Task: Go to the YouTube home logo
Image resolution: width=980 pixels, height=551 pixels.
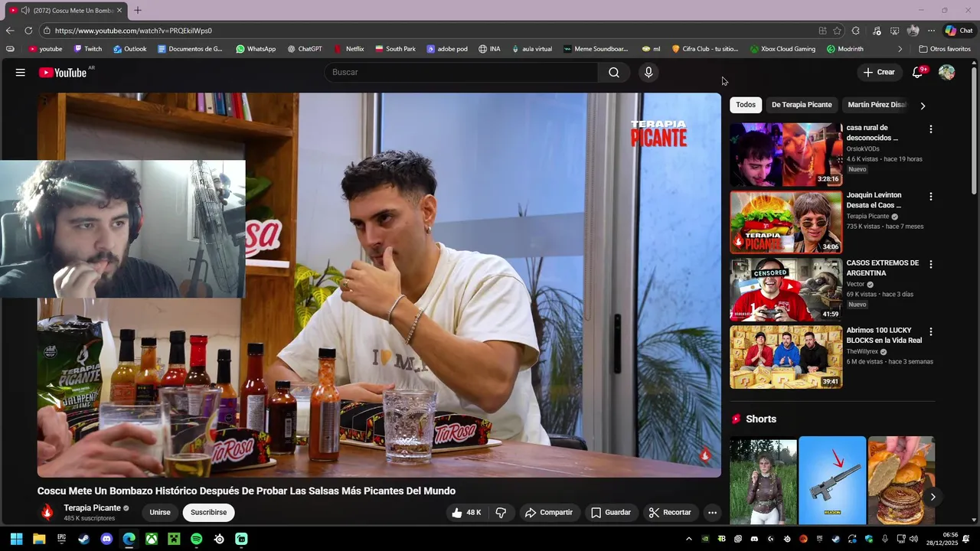Action: click(x=64, y=72)
